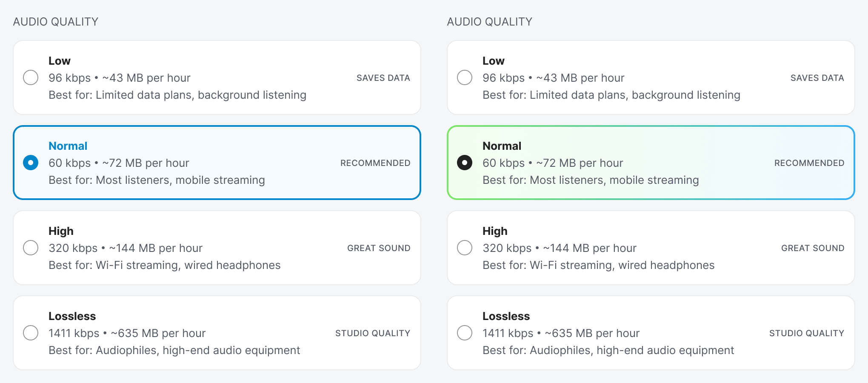The width and height of the screenshot is (868, 383).
Task: Choose the High radio button in right panel
Action: [465, 248]
